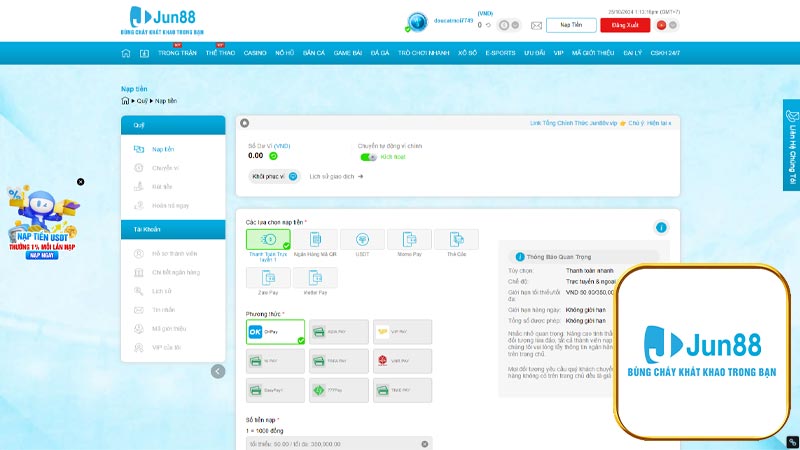Click the Lịch sử sidebar magnifier icon

[139, 291]
